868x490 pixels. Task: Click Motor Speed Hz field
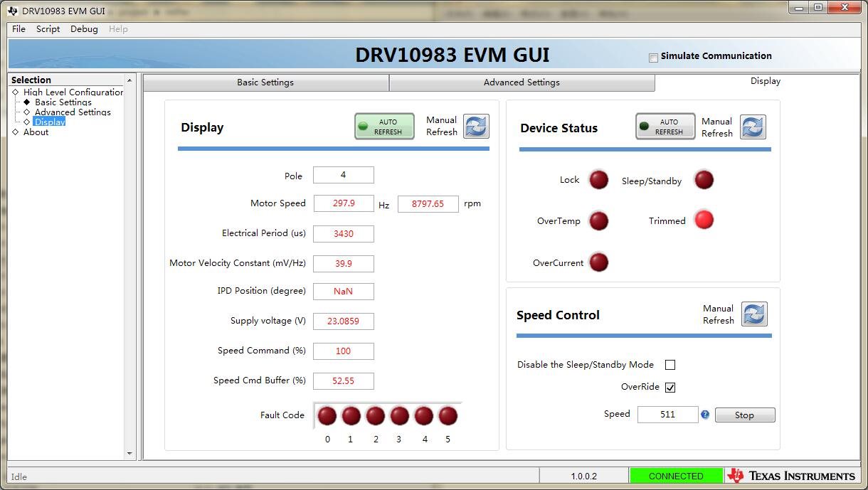(343, 203)
